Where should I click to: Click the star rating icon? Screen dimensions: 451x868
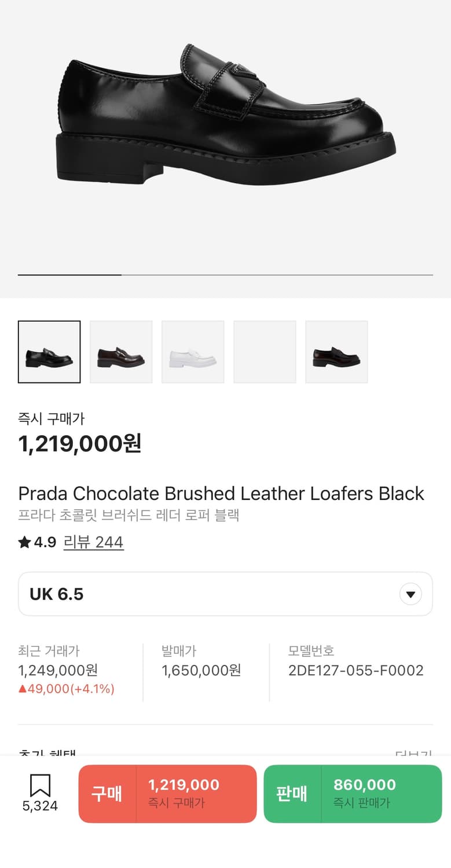[24, 542]
